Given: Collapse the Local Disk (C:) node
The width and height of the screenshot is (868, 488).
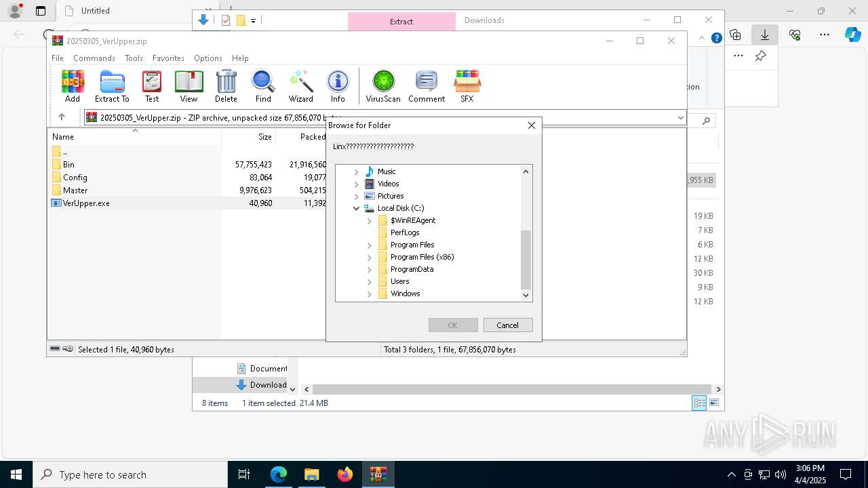Looking at the screenshot, I should pyautogui.click(x=357, y=208).
